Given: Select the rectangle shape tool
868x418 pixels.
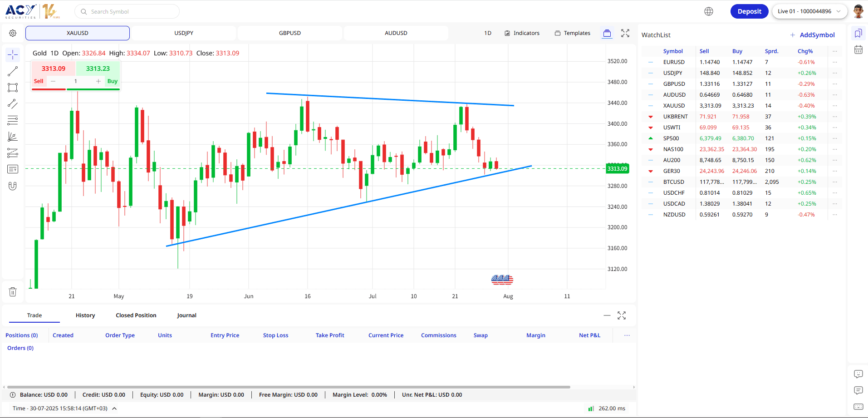Looking at the screenshot, I should tap(13, 88).
